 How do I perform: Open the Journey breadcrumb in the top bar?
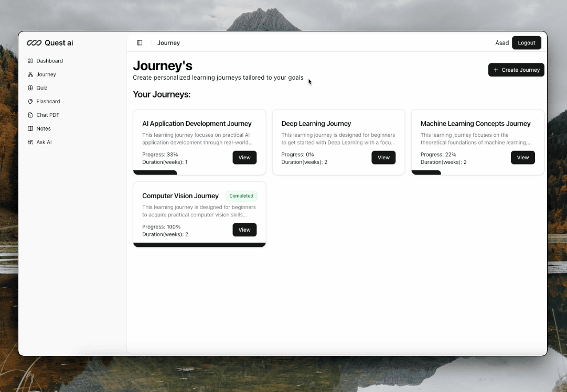click(x=168, y=42)
